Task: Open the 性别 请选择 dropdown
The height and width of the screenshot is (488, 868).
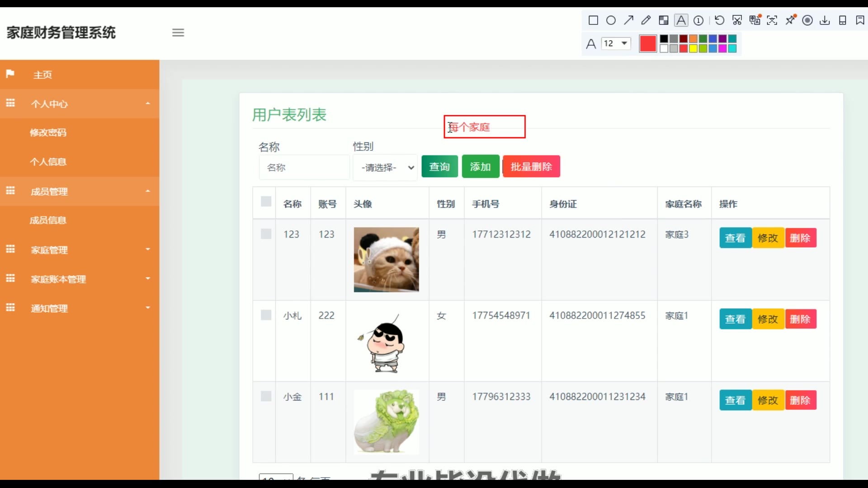Action: pos(385,168)
